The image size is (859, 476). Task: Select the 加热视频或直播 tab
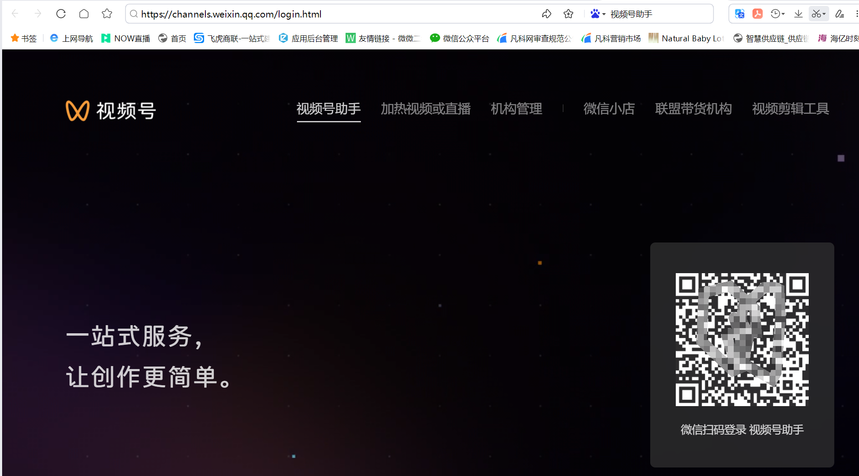[426, 109]
